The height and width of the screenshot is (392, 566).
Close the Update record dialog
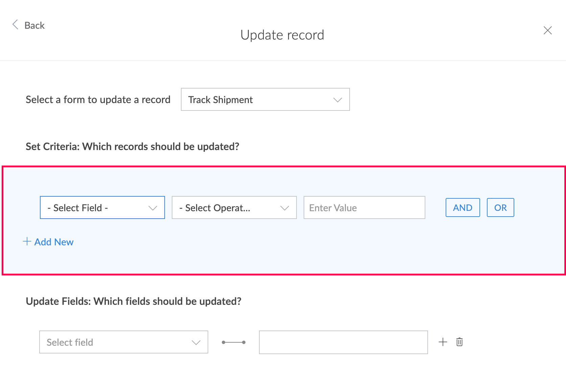tap(547, 30)
